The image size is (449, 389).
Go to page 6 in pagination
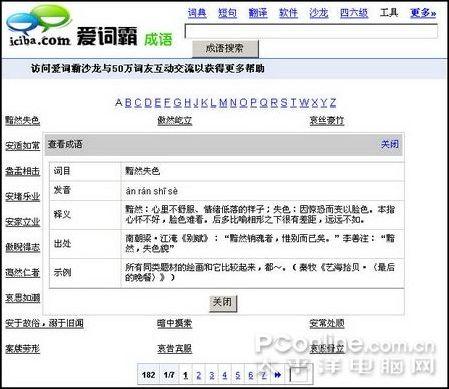coord(251,375)
